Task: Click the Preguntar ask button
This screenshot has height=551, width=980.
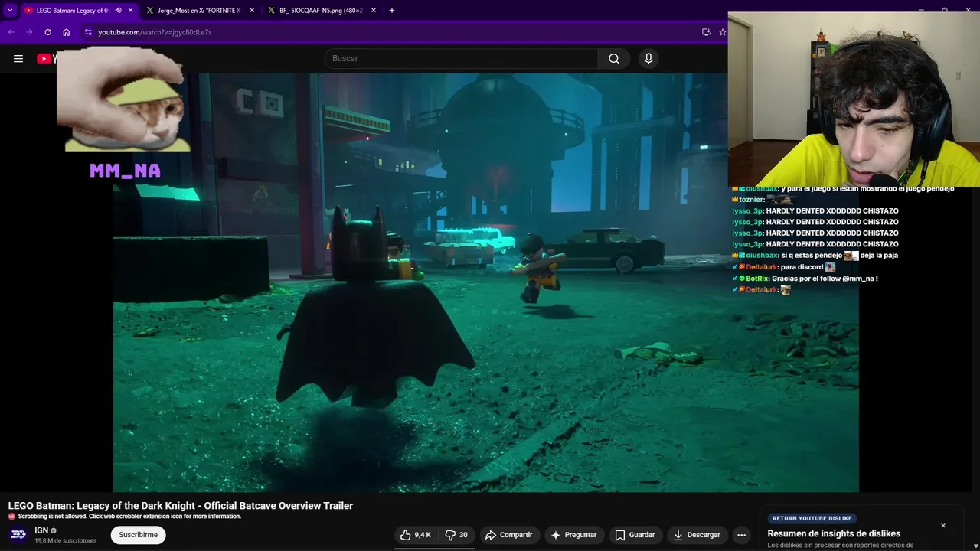Action: (x=573, y=535)
